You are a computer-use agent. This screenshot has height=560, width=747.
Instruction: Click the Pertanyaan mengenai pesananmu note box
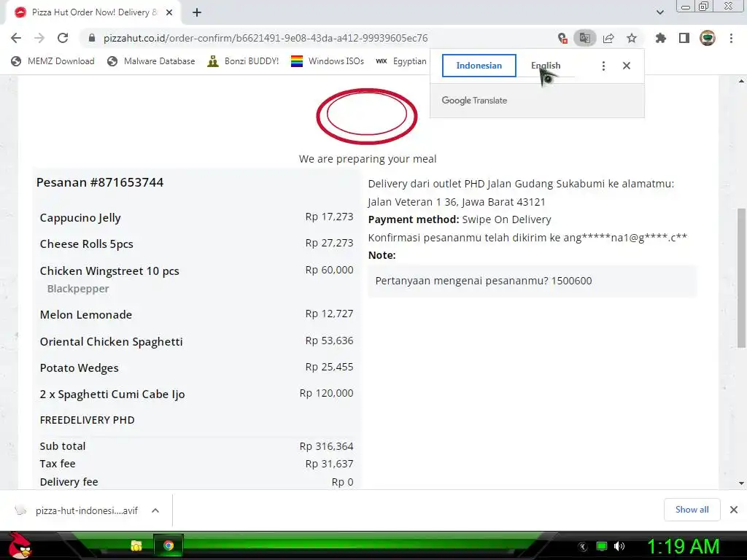point(532,281)
